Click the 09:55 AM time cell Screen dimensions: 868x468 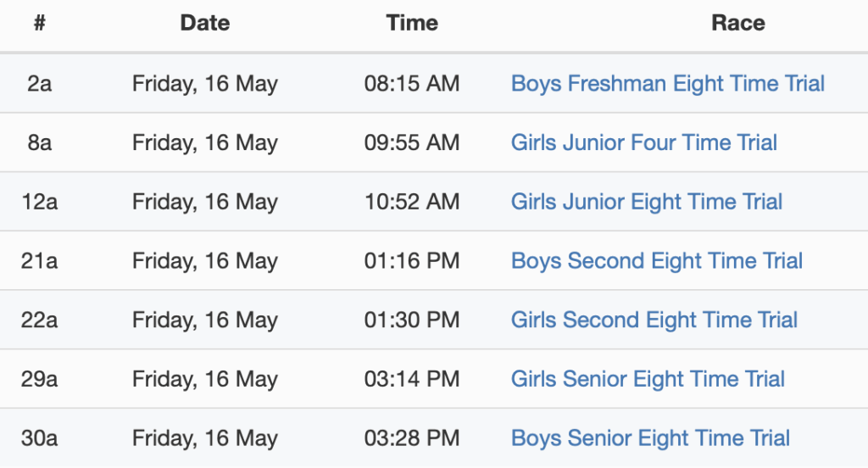tap(412, 142)
